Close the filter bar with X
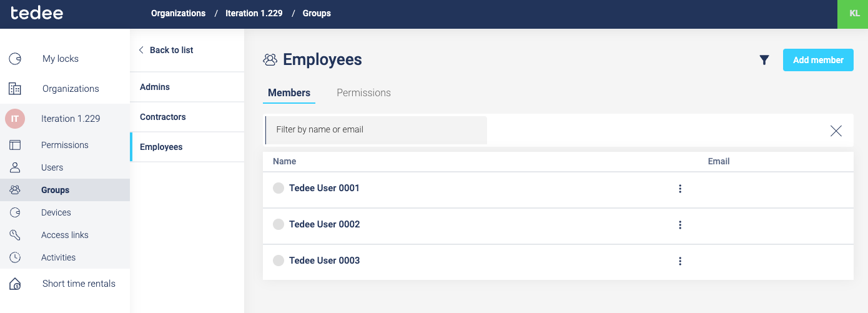The width and height of the screenshot is (868, 313). point(836,131)
